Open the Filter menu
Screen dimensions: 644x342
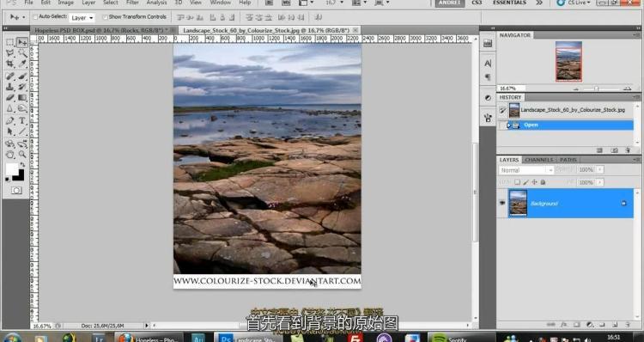point(132,3)
